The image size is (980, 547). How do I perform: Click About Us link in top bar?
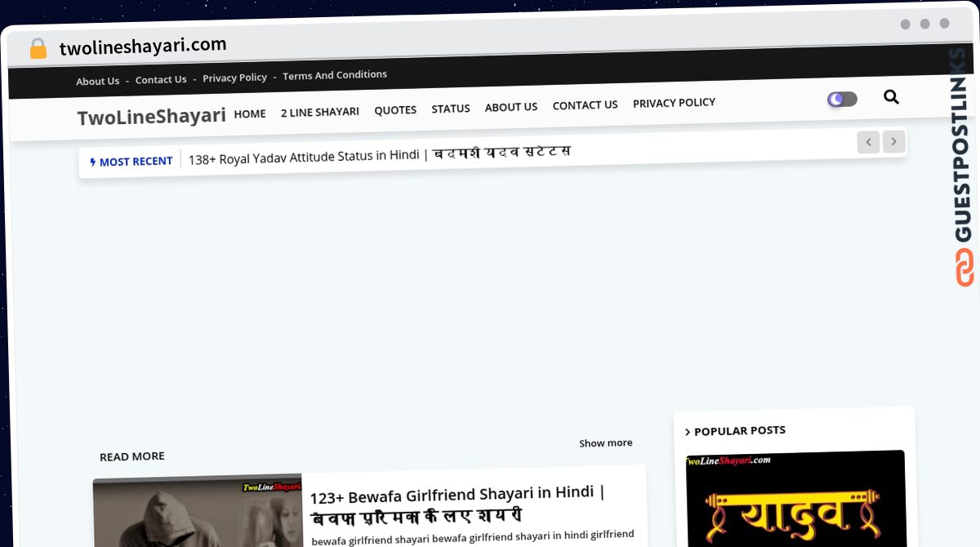(x=97, y=81)
